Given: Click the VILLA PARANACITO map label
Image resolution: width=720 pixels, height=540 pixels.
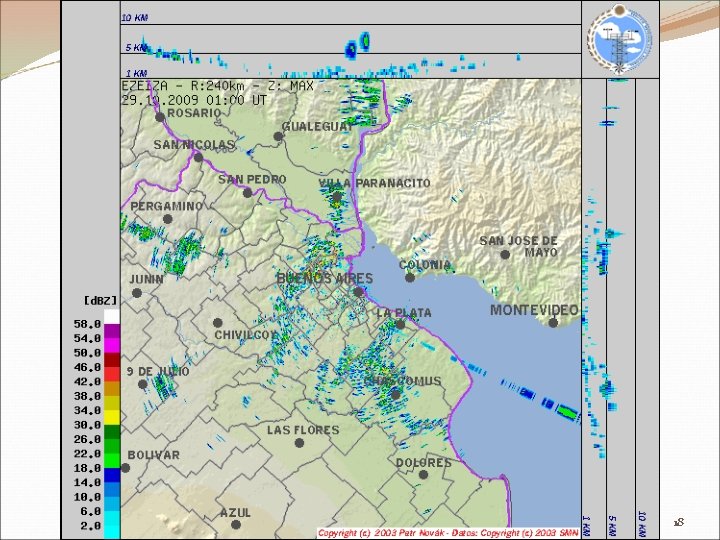Looking at the screenshot, I should coord(375,183).
